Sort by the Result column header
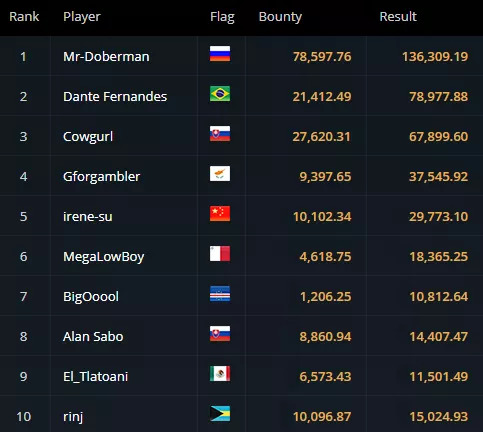 398,16
